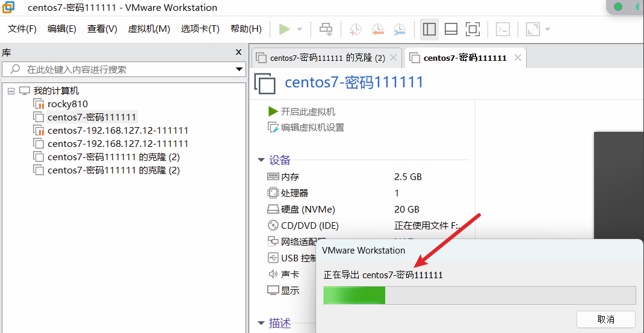
Task: Click the 内存 memory device icon
Action: [x=273, y=177]
